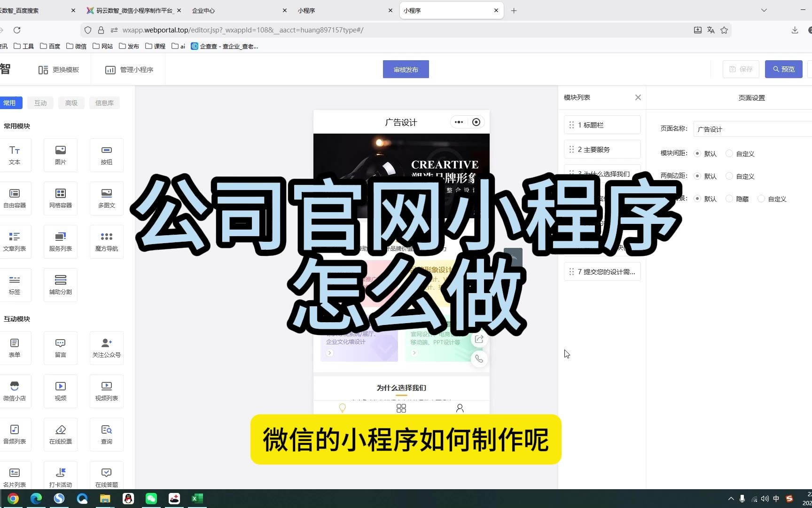Add the 在线答题 quiz module

click(107, 476)
